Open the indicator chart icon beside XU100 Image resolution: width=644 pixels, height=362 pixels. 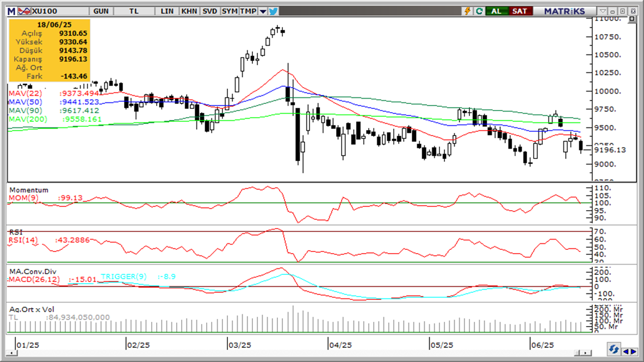coord(24,11)
